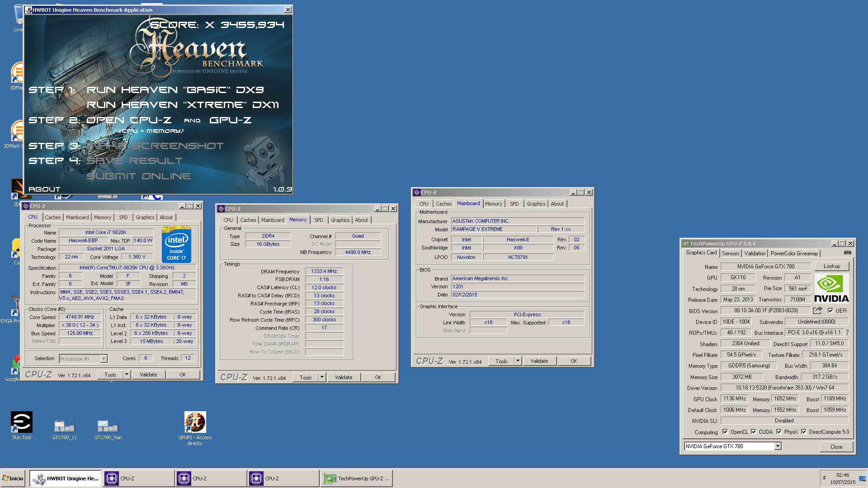Click OK in CPU-Z Memory window
The image size is (868, 488).
tap(378, 377)
